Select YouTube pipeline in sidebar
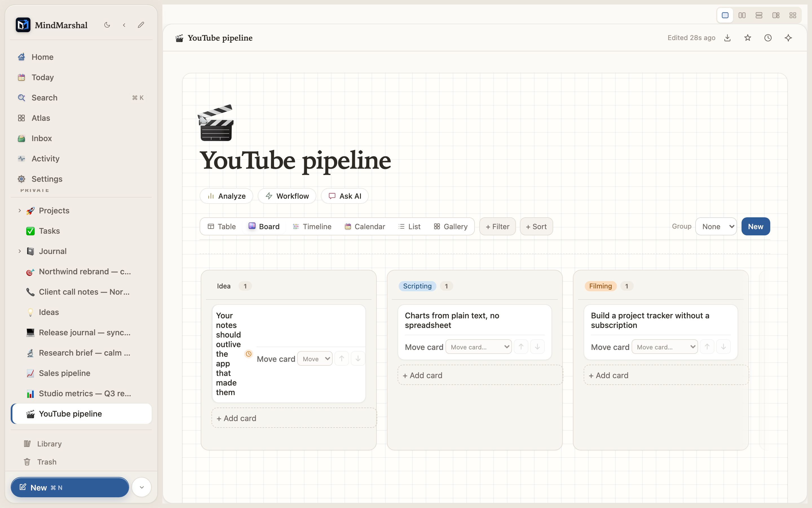The height and width of the screenshot is (508, 812). click(81, 414)
